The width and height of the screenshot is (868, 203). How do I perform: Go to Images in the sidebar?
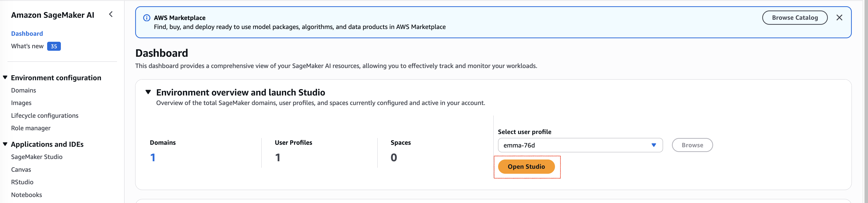click(21, 103)
